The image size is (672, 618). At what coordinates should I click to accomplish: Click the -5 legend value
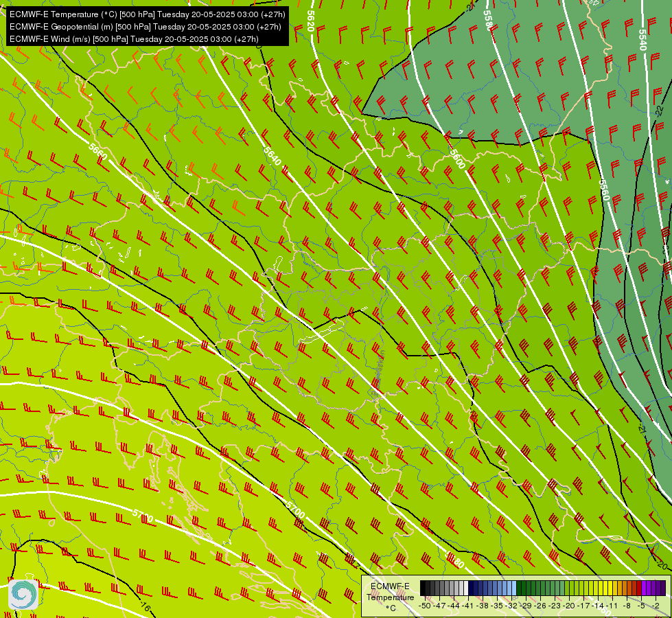[x=640, y=606]
